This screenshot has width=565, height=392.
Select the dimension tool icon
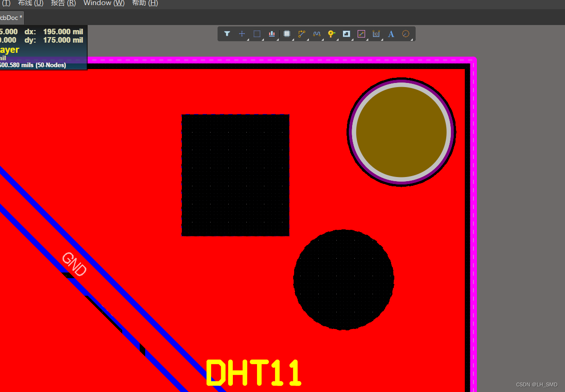coord(376,34)
